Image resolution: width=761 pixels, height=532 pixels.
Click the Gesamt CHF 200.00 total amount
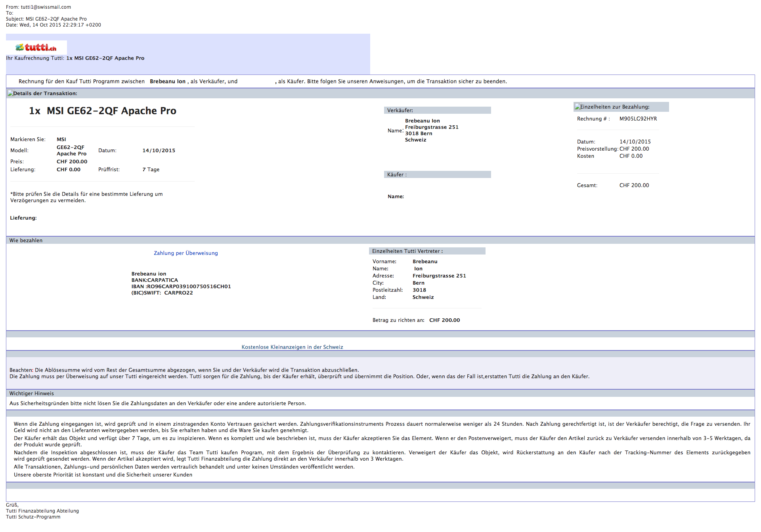(634, 186)
